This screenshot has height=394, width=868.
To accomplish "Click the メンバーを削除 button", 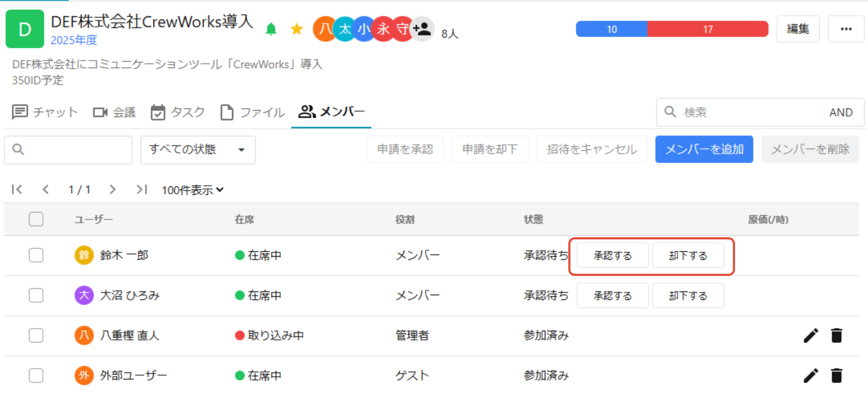I will (x=810, y=149).
